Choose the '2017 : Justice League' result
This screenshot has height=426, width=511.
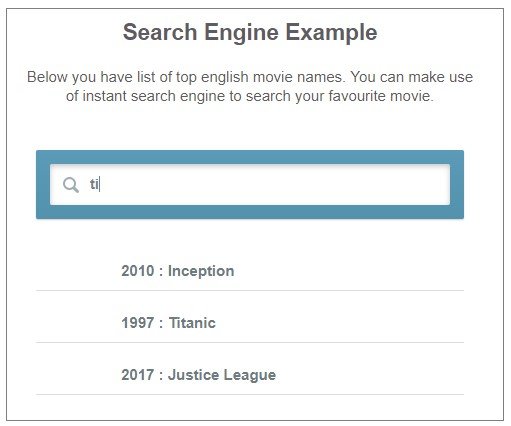click(250, 375)
